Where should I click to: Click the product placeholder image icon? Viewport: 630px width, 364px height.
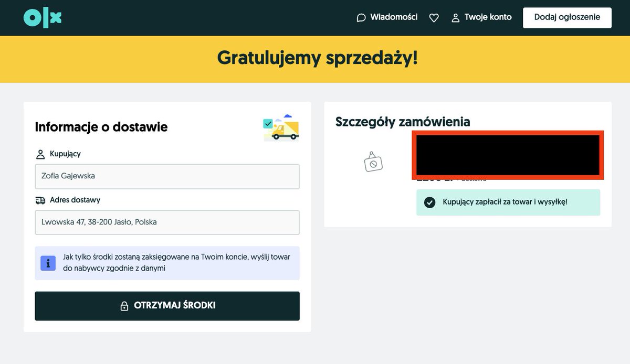[x=373, y=162]
